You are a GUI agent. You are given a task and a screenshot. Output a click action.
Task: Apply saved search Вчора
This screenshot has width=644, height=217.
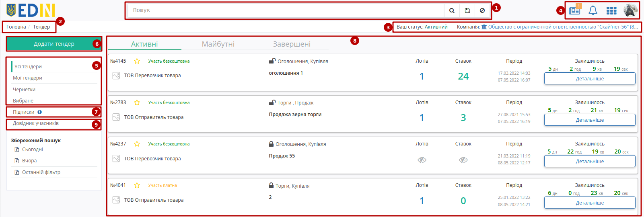tap(29, 161)
